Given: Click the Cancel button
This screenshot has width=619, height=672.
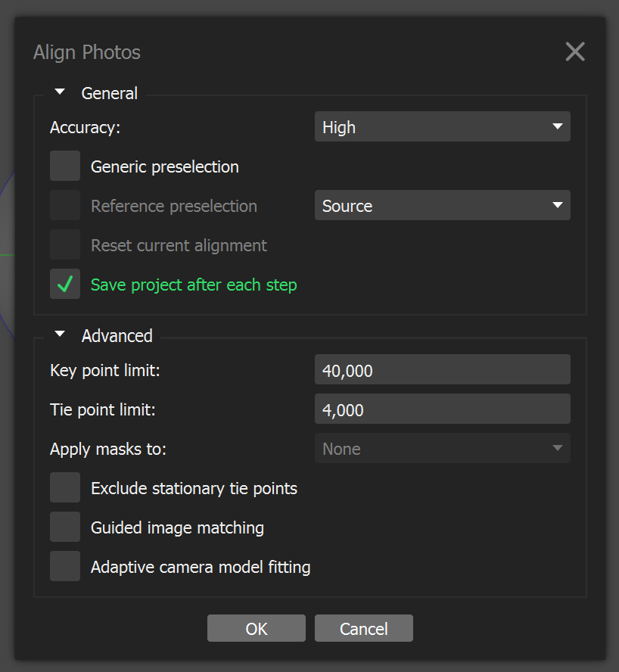Looking at the screenshot, I should tap(364, 628).
